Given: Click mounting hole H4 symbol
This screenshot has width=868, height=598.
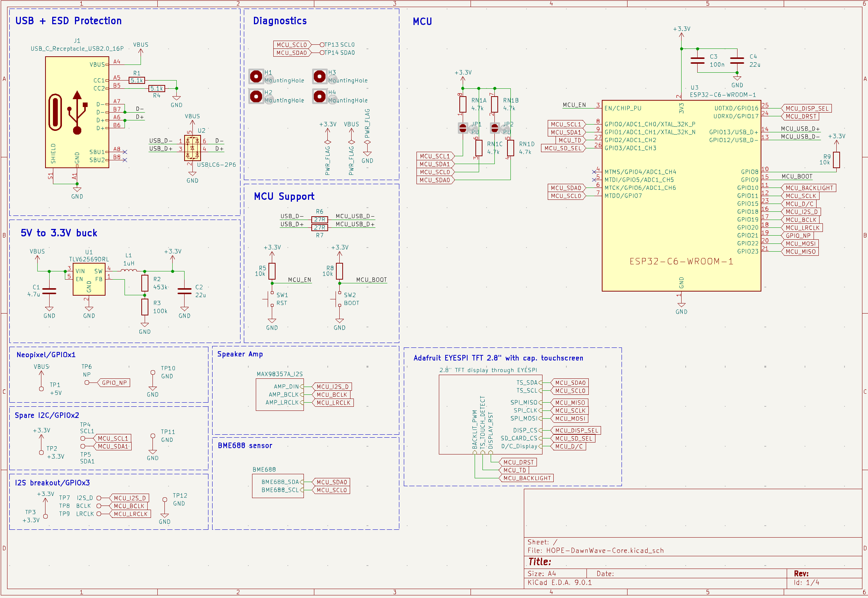Looking at the screenshot, I should point(320,96).
